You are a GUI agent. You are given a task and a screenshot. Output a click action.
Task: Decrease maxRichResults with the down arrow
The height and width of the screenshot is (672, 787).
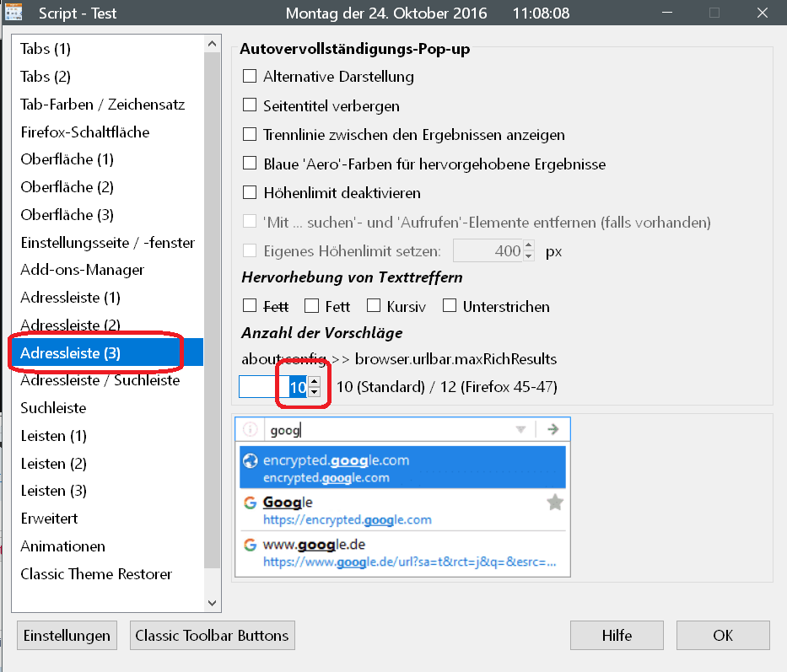pos(314,392)
